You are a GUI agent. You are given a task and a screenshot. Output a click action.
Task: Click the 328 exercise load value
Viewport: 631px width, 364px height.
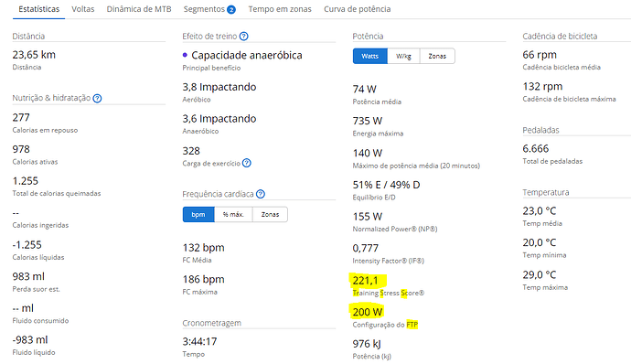click(x=191, y=151)
